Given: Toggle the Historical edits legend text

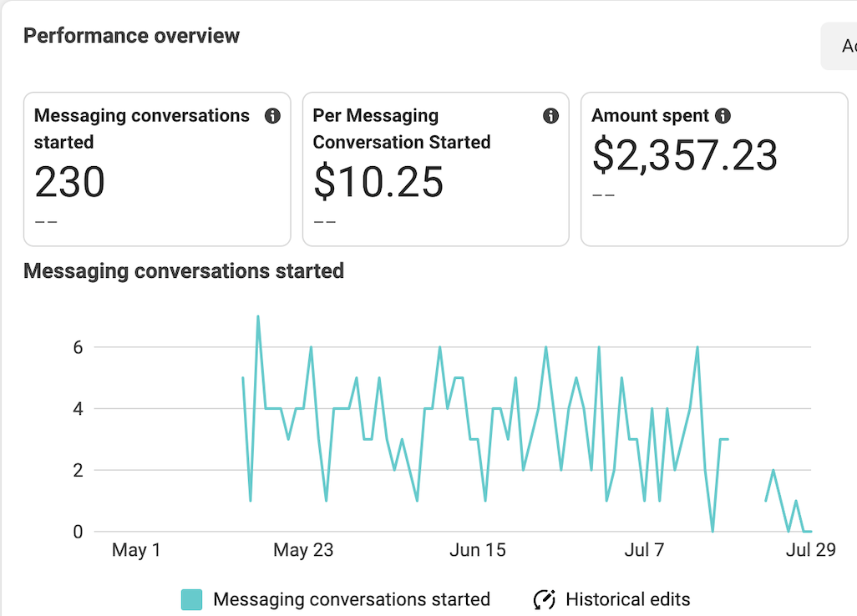Looking at the screenshot, I should pyautogui.click(x=627, y=599).
